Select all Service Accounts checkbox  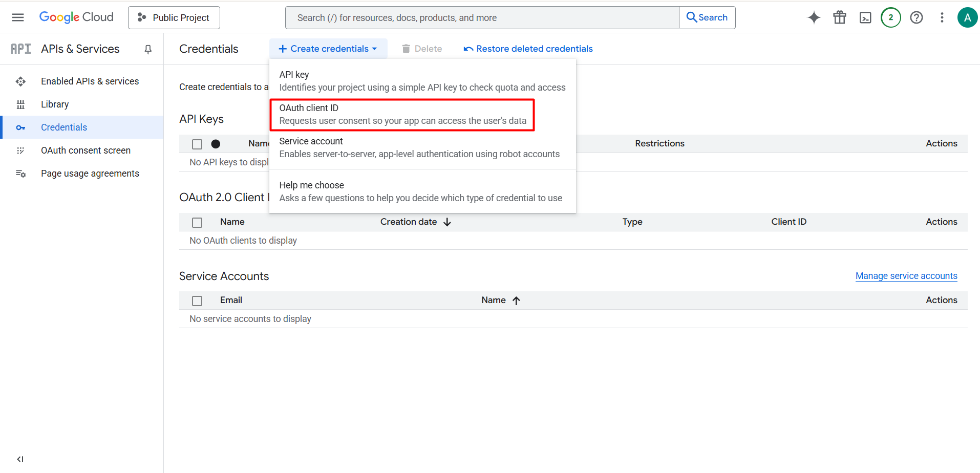[x=197, y=301]
